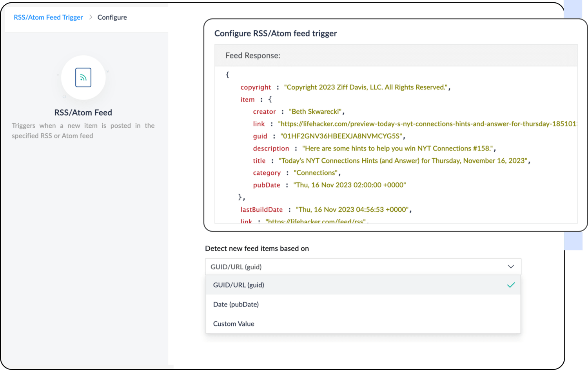The width and height of the screenshot is (588, 370).
Task: Click the creator value "Beth Skwarecki"
Action: coord(315,112)
